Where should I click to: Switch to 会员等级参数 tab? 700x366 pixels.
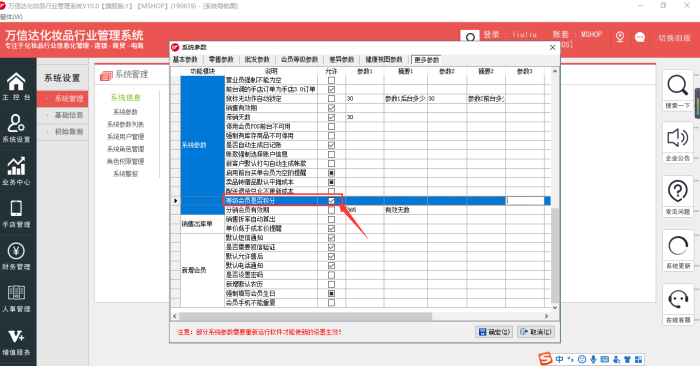299,60
